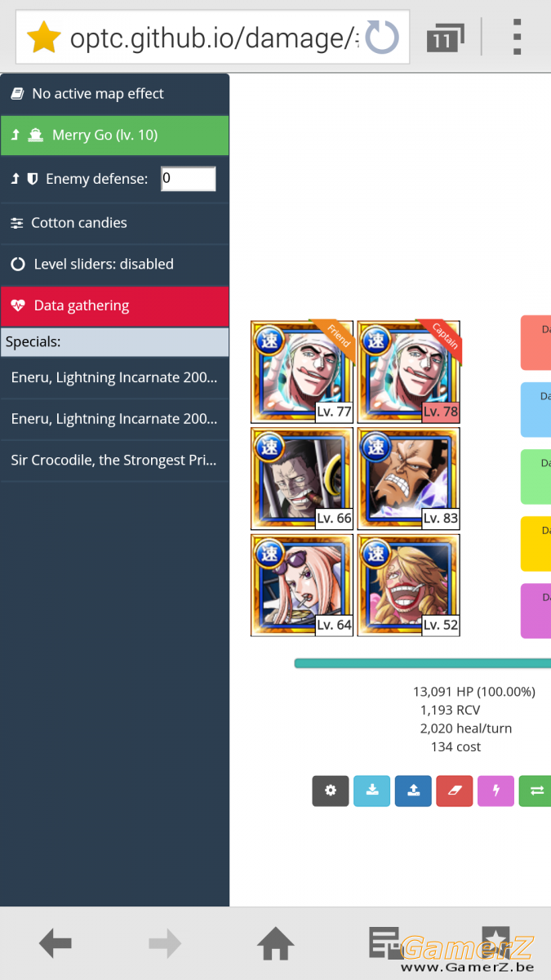Click the Enemy defense input field
551x980 pixels.
click(x=189, y=179)
